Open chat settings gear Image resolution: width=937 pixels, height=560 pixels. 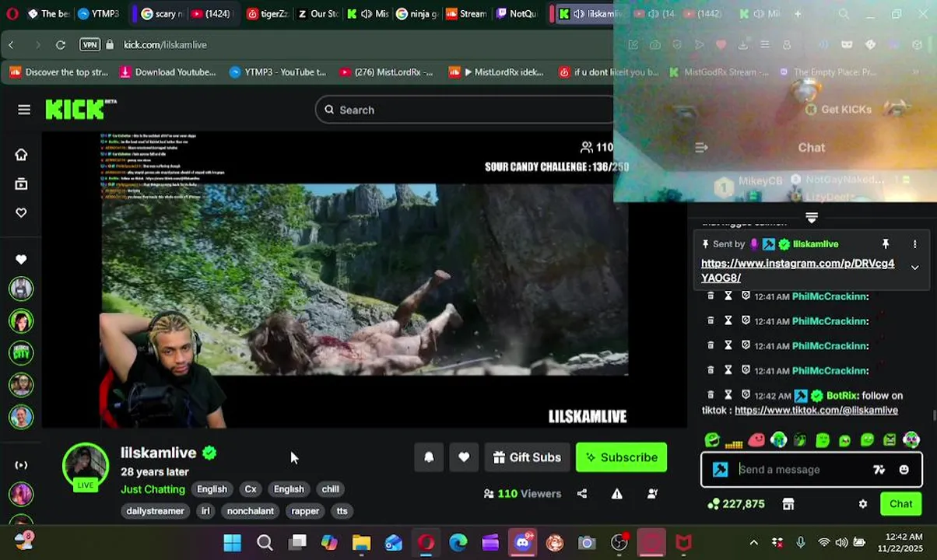pyautogui.click(x=863, y=504)
